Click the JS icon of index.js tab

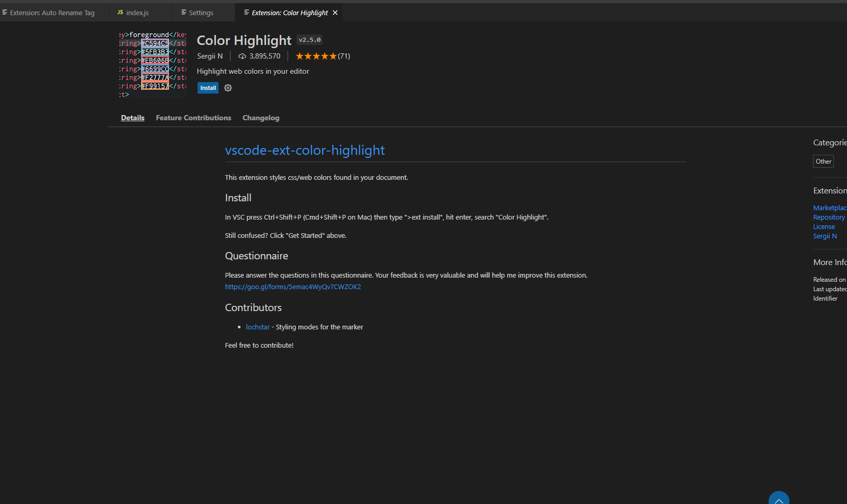[x=120, y=12]
